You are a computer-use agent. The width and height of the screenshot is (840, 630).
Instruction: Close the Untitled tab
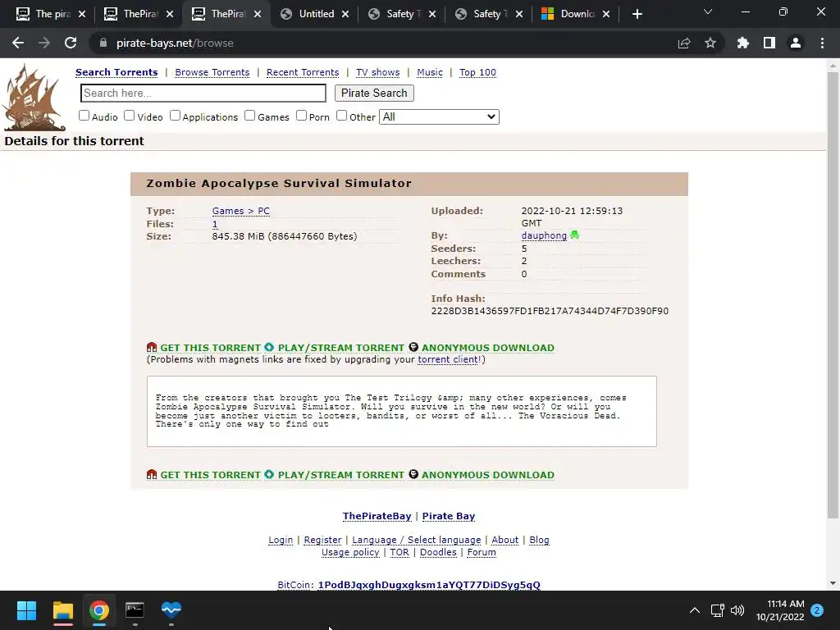tap(345, 14)
